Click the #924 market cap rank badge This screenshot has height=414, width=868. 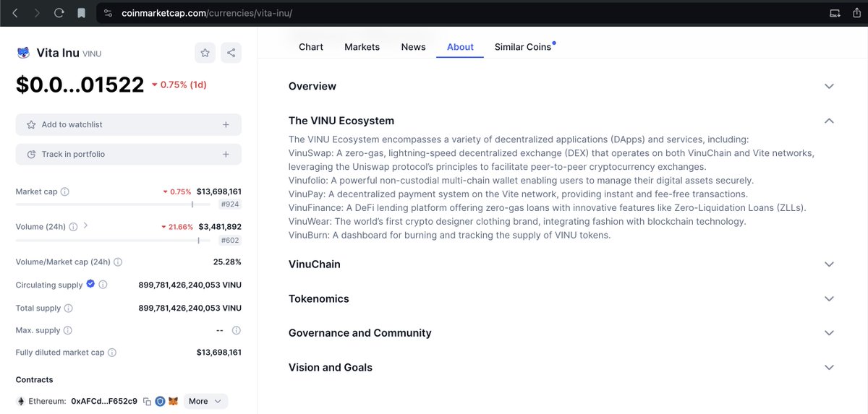click(231, 205)
